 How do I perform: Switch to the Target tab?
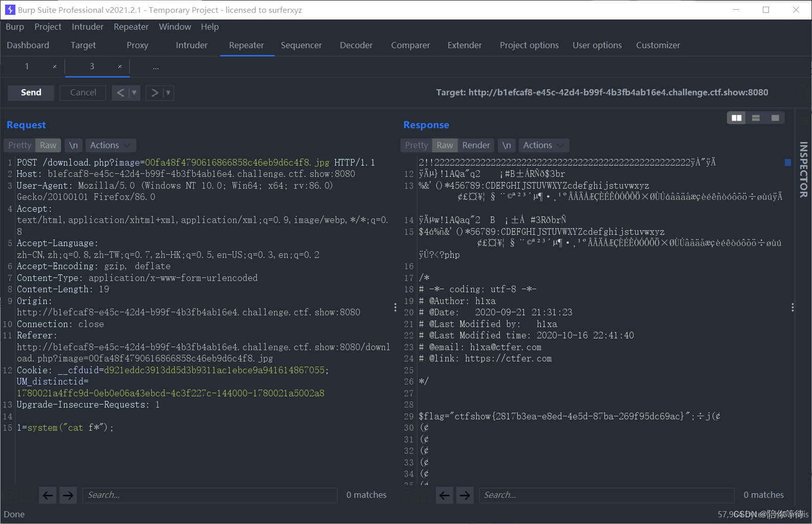[83, 45]
